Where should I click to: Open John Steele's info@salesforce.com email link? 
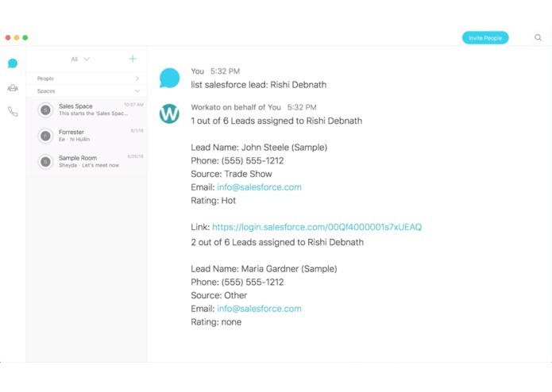[x=259, y=187]
